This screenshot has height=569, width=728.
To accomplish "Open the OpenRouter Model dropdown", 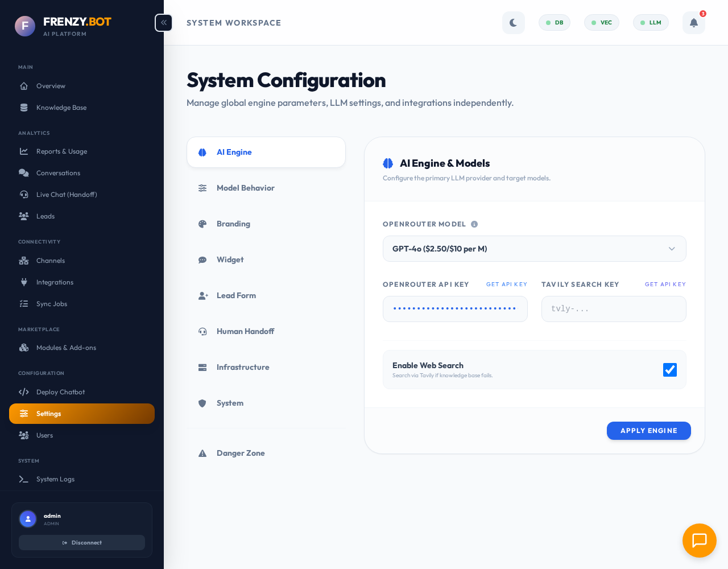I will tap(534, 249).
